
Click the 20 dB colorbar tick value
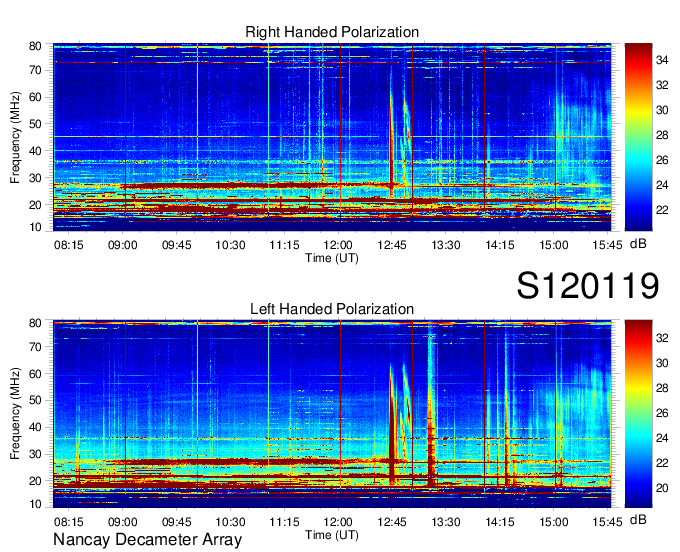pos(662,488)
